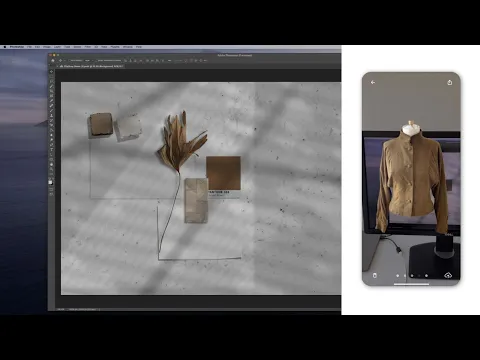Tap the share icon in phone app
480x360 pixels.
(449, 82)
